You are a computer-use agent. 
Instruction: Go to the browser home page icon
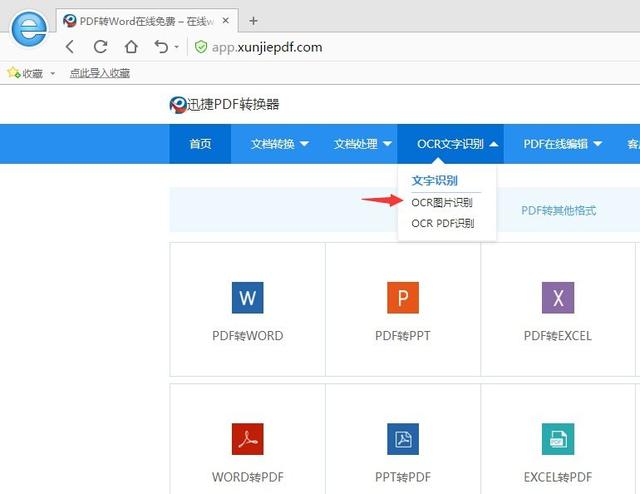coord(131,47)
